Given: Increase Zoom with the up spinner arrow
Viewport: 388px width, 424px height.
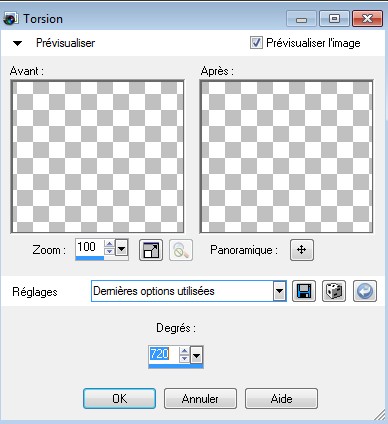Looking at the screenshot, I should pyautogui.click(x=109, y=244).
